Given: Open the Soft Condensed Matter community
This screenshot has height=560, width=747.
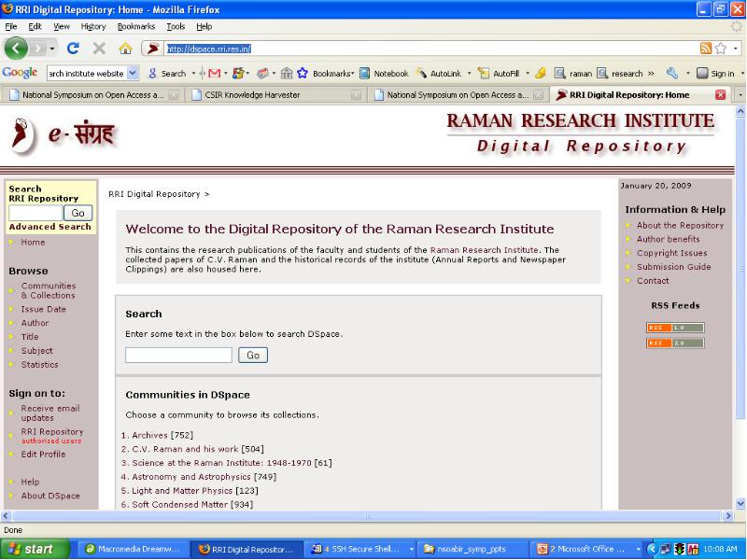Looking at the screenshot, I should (179, 504).
